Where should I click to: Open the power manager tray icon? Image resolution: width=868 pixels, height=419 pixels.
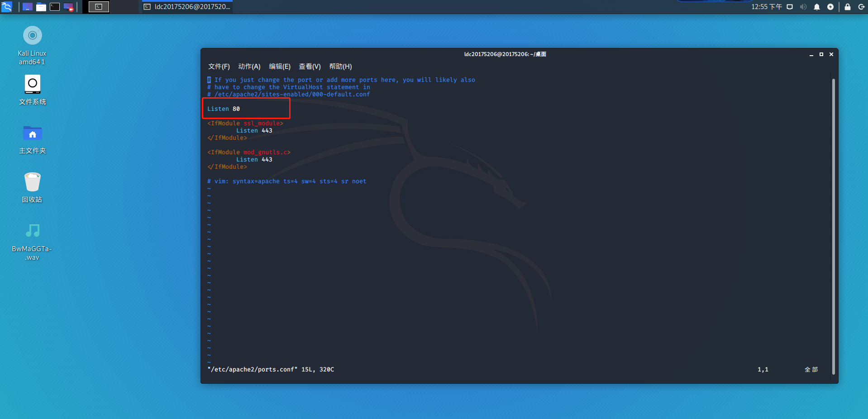[x=830, y=7]
